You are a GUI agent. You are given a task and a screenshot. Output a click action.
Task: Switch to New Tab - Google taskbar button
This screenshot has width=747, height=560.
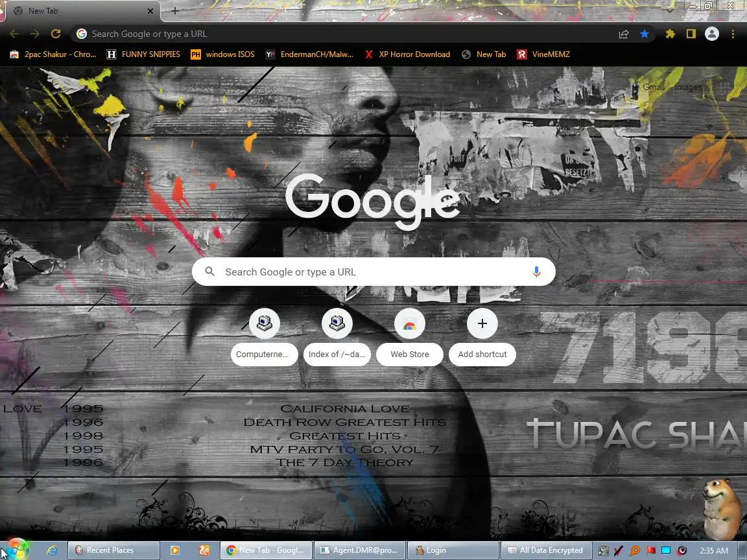[x=266, y=550]
